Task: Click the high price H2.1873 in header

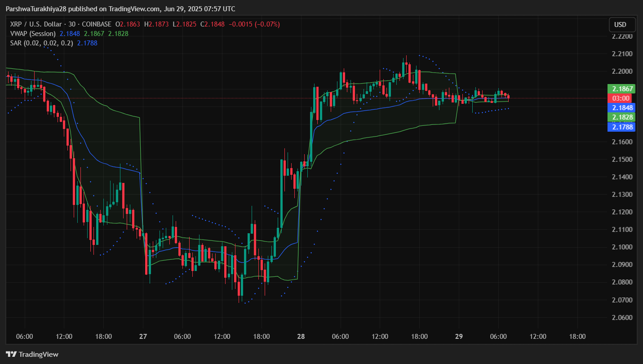Action: point(156,24)
